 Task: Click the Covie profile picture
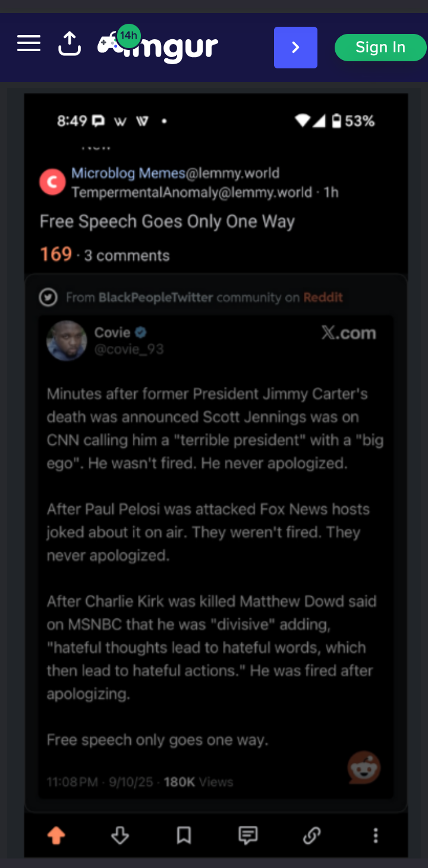pyautogui.click(x=67, y=340)
